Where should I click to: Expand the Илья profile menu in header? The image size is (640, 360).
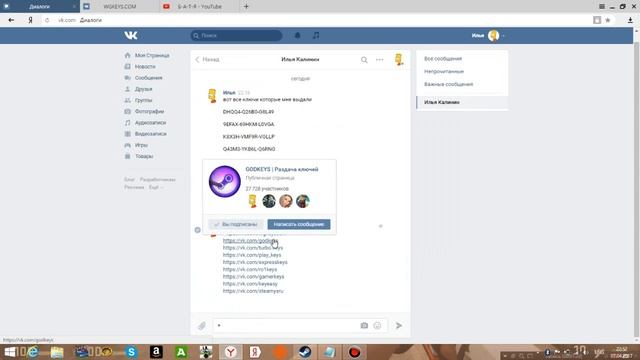[x=488, y=36]
